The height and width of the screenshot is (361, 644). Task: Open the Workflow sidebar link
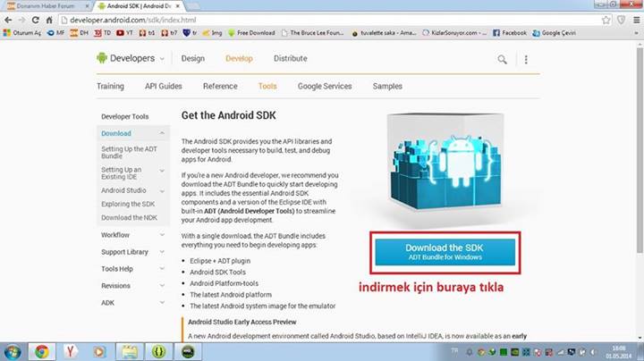tap(115, 235)
